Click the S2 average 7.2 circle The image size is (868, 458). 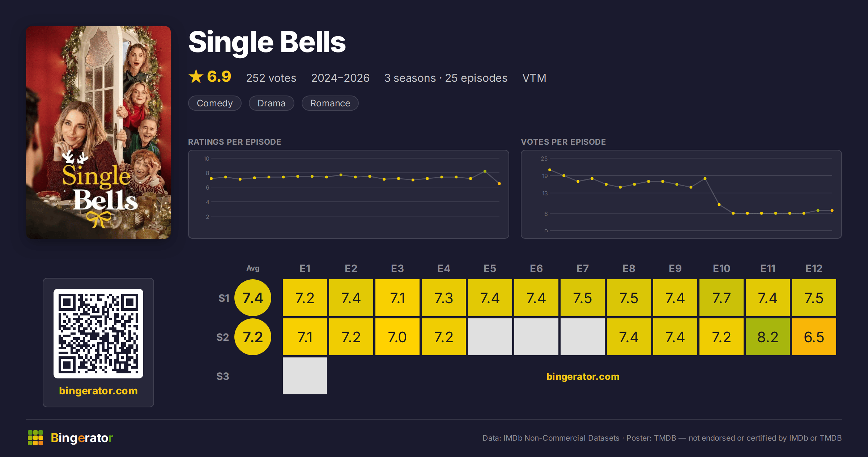253,337
